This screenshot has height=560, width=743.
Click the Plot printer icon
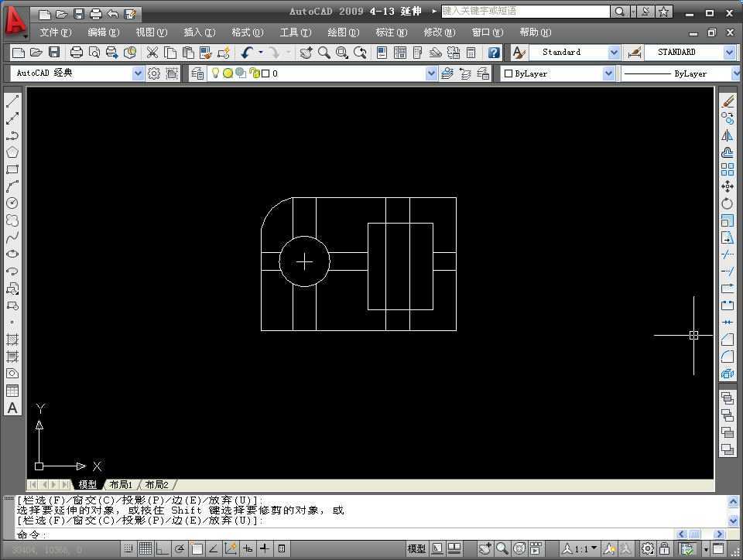click(x=77, y=52)
